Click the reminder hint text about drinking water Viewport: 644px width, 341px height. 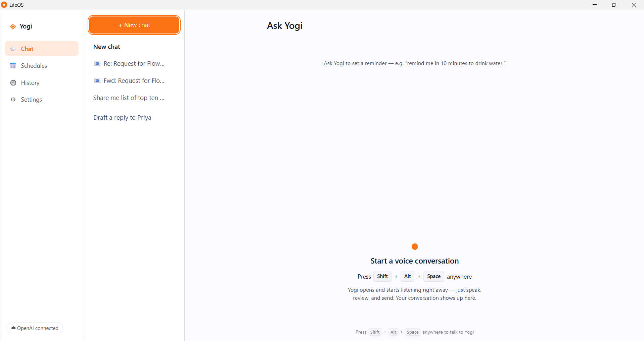pos(415,63)
